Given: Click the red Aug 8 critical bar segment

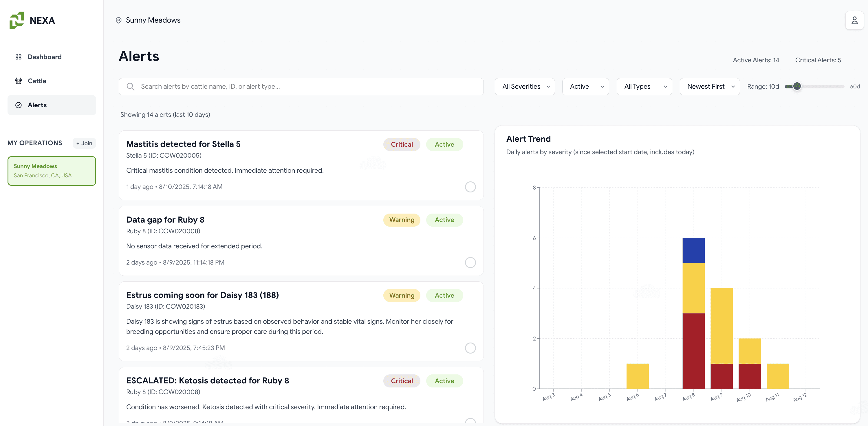Looking at the screenshot, I should (x=693, y=351).
